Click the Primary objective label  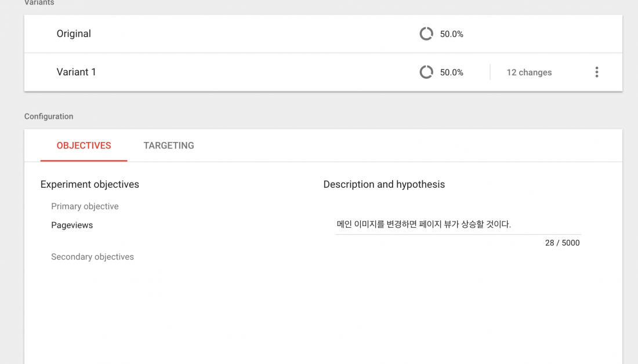pyautogui.click(x=85, y=206)
